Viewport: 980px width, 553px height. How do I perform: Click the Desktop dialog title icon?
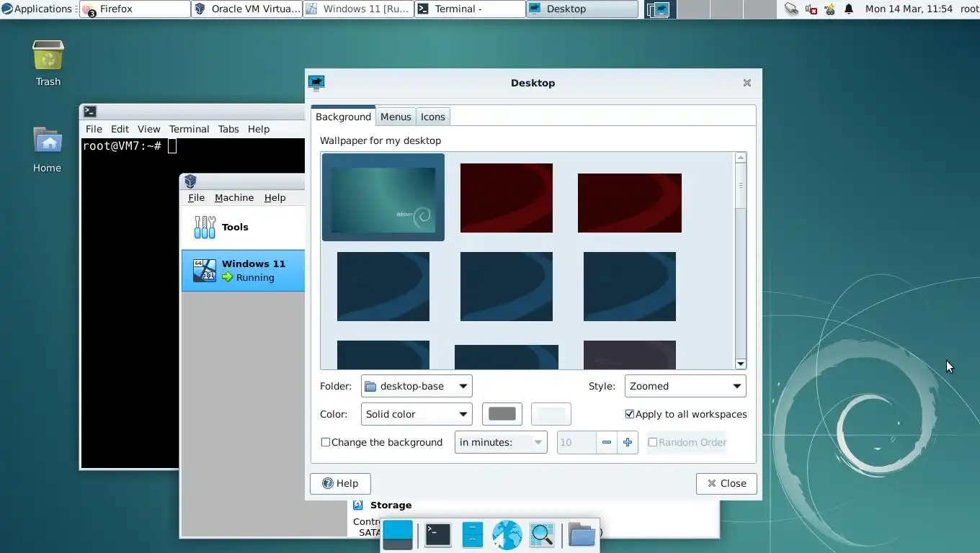click(x=316, y=83)
